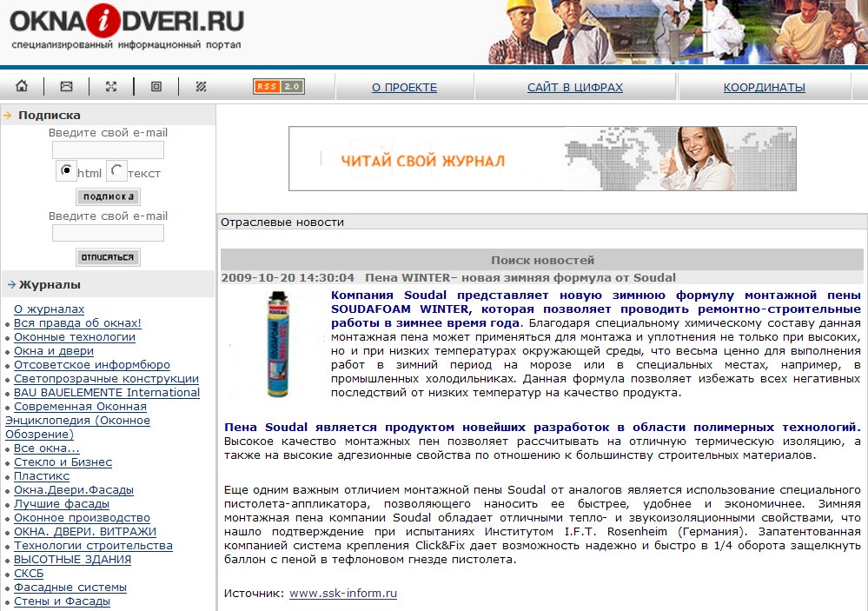868x611 pixels.
Task: Open ОКНА. ДВЕРИ. ВИТРАЖИ link
Action: [x=85, y=531]
